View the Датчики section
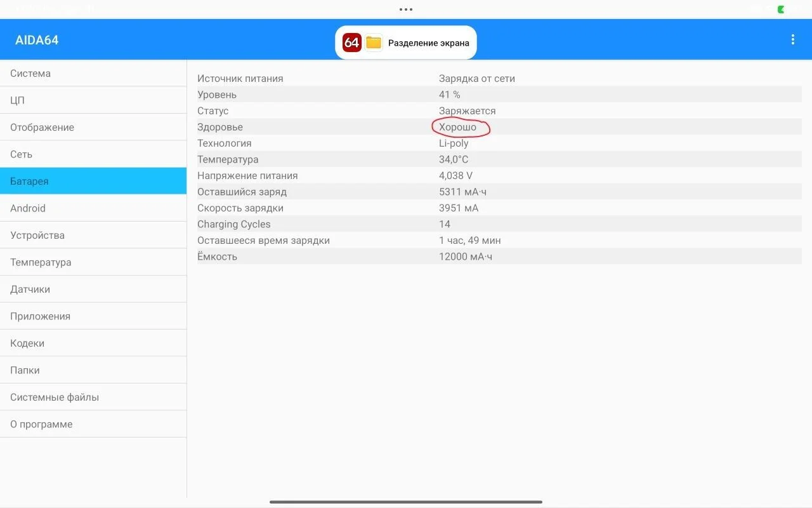Viewport: 812px width, 508px height. click(93, 289)
